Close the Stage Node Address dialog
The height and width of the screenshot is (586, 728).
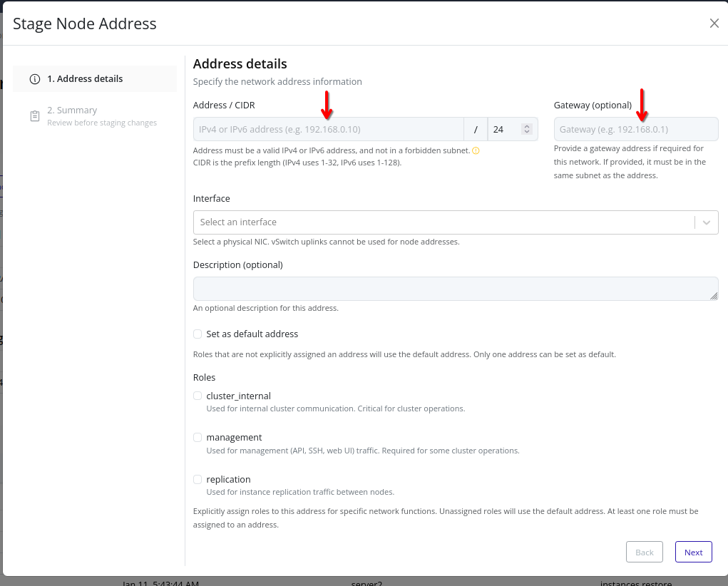point(714,23)
